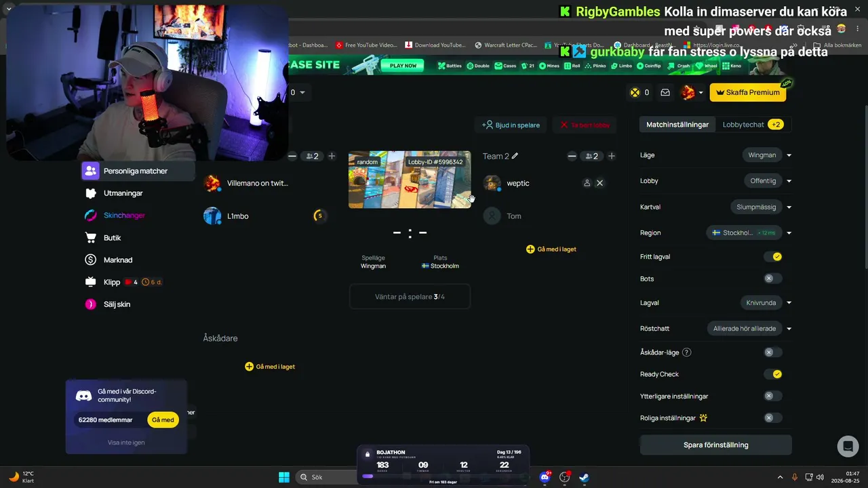
Task: Open the Windows Start menu
Action: pyautogui.click(x=284, y=477)
